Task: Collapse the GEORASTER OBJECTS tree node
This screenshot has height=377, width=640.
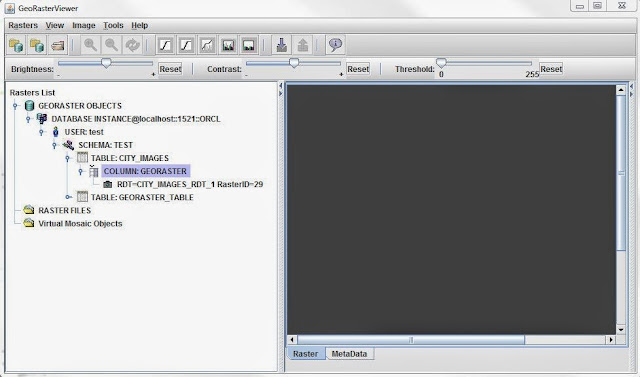Action: (x=16, y=106)
